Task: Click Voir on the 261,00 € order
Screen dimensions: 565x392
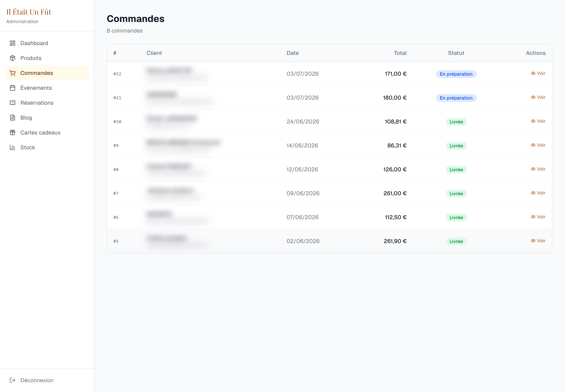Action: [x=538, y=193]
